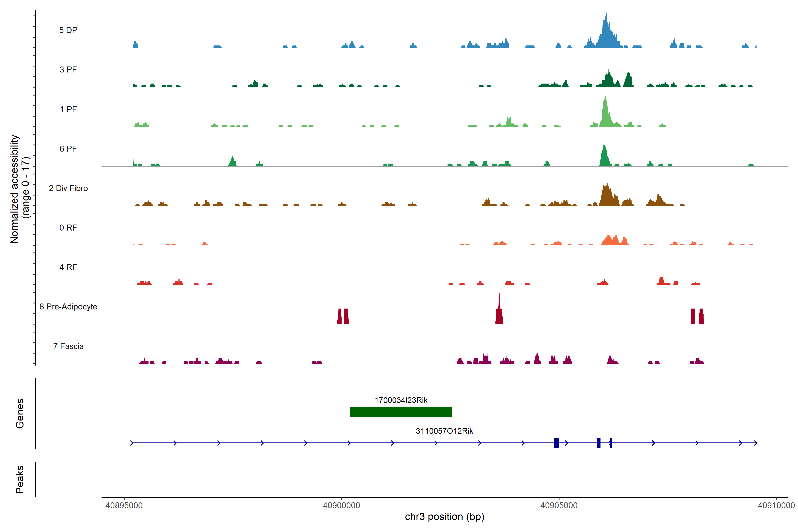This screenshot has height=532, width=798.
Task: Click the 40905000 x-axis tick label
Action: pyautogui.click(x=558, y=505)
